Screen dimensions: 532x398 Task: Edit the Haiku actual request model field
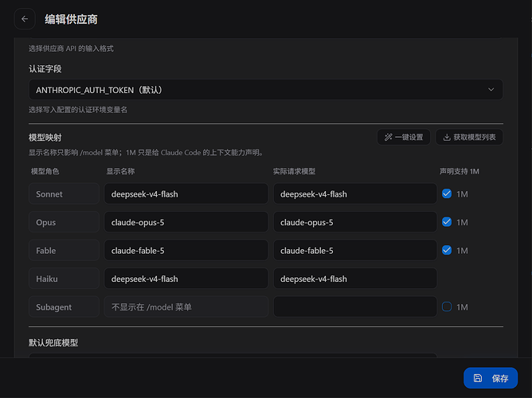coord(355,279)
